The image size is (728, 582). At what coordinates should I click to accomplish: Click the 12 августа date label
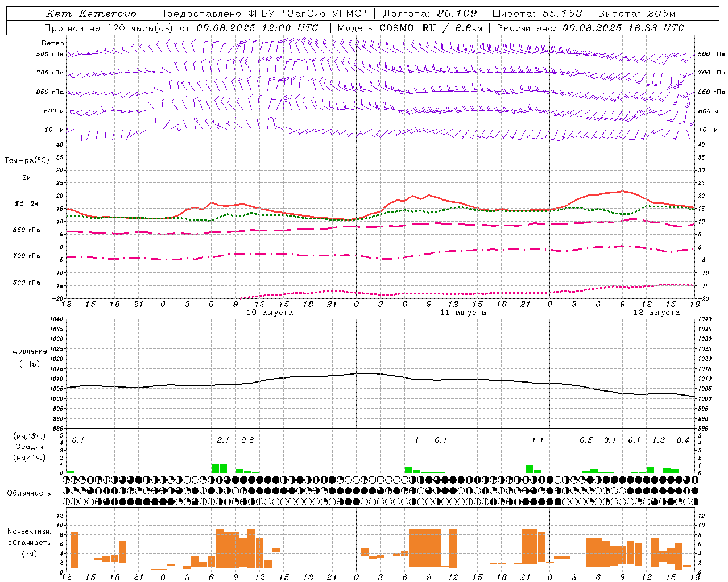point(656,313)
